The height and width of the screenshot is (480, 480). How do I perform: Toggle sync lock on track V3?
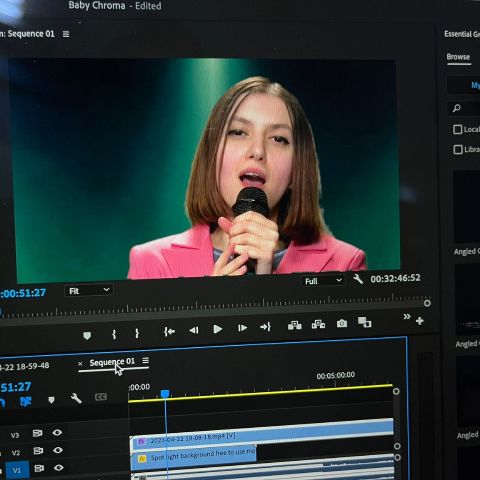click(37, 433)
